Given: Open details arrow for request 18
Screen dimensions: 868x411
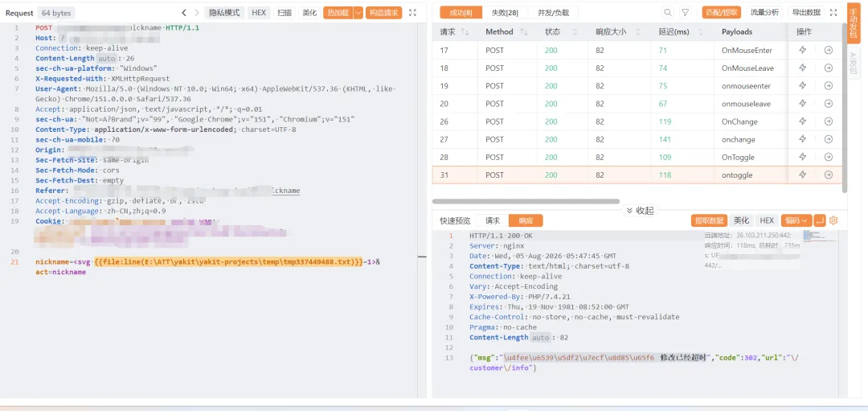Looking at the screenshot, I should coord(828,68).
